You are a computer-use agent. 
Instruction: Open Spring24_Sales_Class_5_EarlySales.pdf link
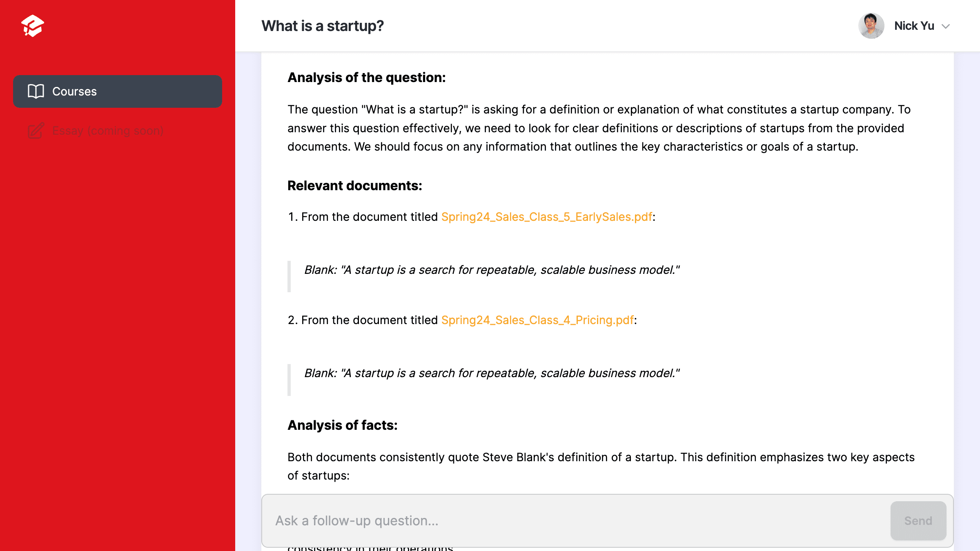pyautogui.click(x=546, y=217)
